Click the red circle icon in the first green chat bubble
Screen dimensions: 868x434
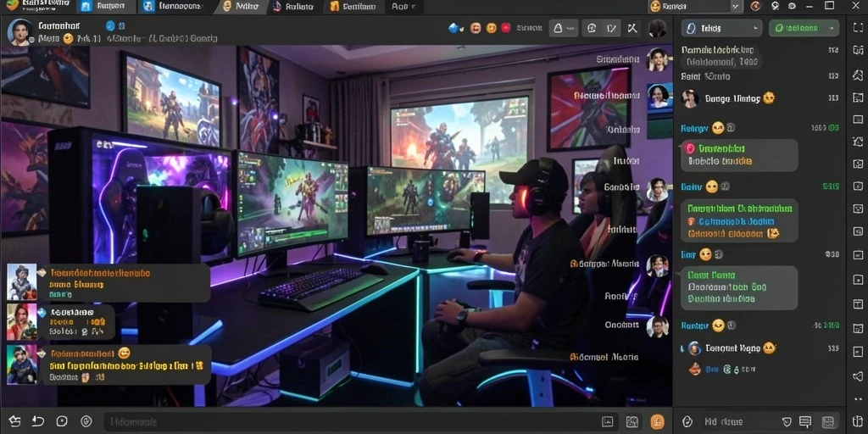[690, 148]
